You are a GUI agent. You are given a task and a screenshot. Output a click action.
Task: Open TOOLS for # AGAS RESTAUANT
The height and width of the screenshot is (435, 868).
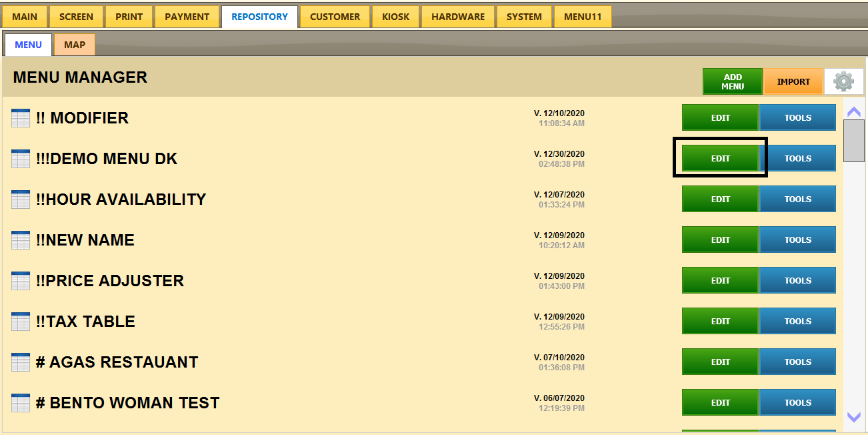click(797, 362)
